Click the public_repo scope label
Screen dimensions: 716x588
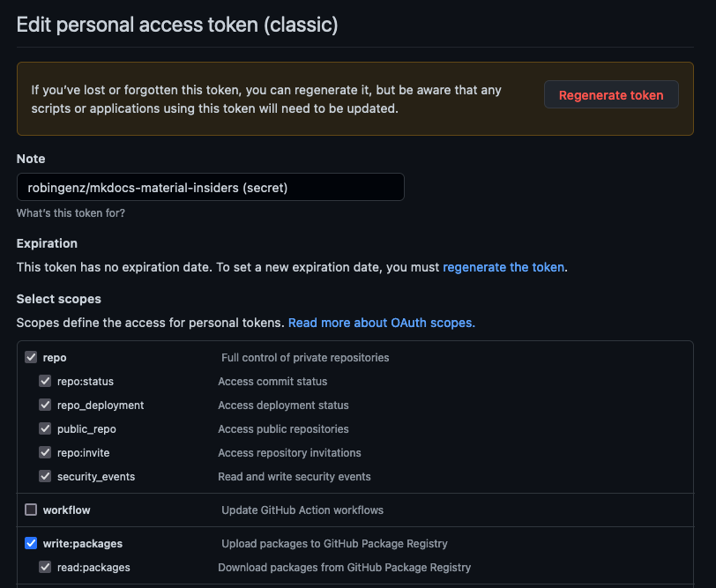click(86, 429)
